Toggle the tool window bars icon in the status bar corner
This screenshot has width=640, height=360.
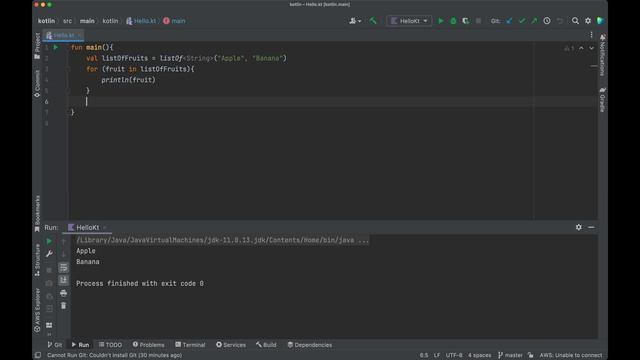coord(38,355)
